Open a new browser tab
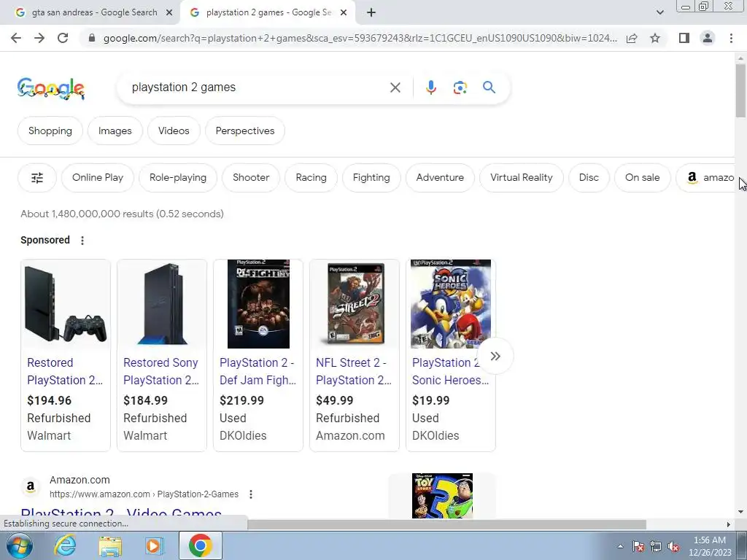The width and height of the screenshot is (747, 560). 371,13
